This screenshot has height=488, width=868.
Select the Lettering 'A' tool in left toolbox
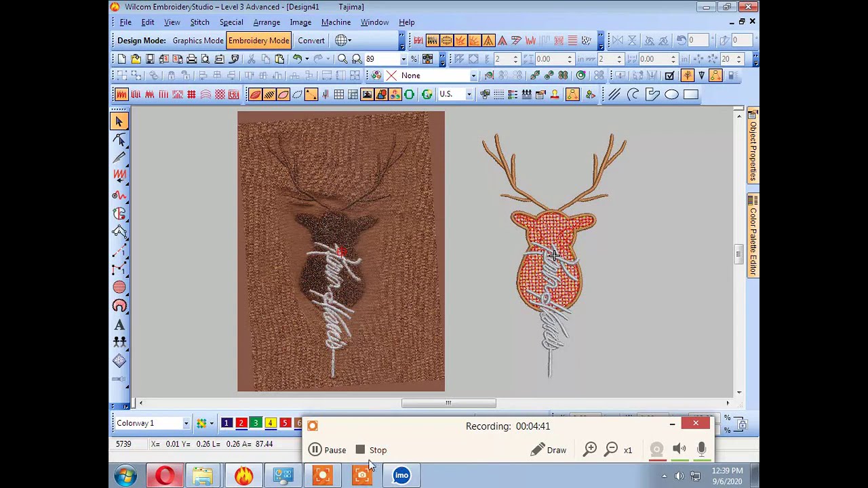119,325
